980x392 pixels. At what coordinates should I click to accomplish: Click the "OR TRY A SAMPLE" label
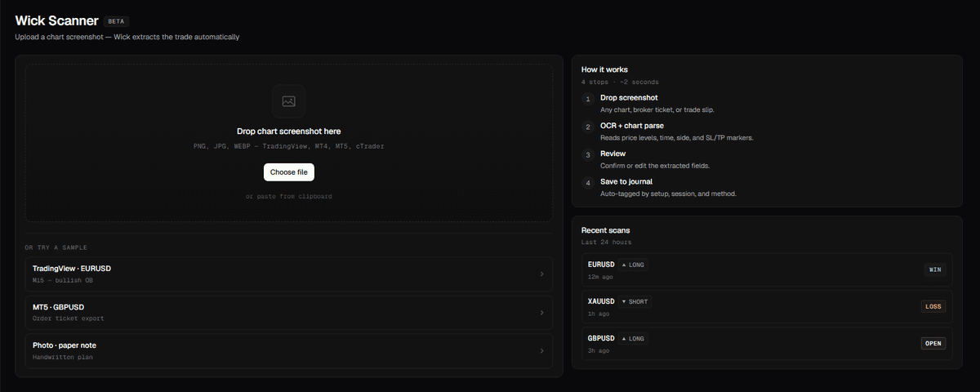[56, 247]
